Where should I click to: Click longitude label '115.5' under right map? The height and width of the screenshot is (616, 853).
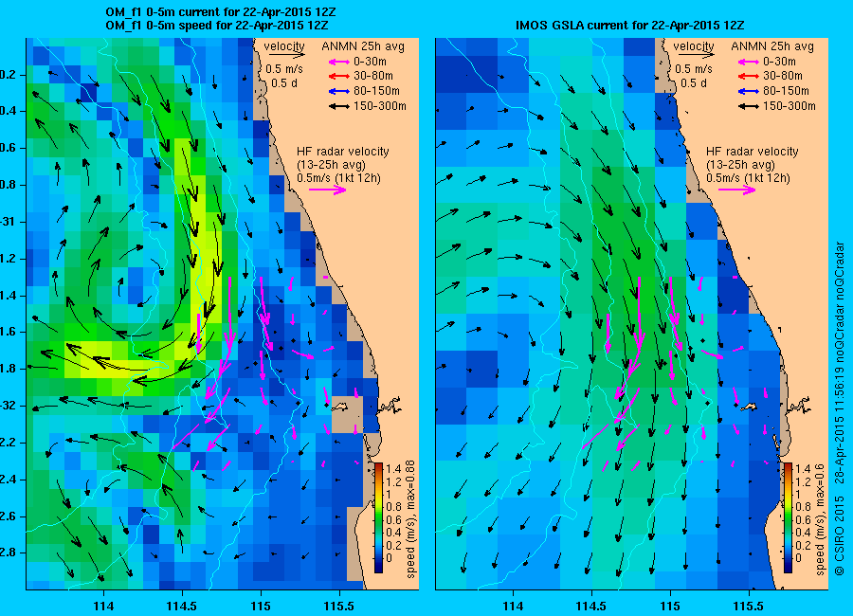click(749, 606)
